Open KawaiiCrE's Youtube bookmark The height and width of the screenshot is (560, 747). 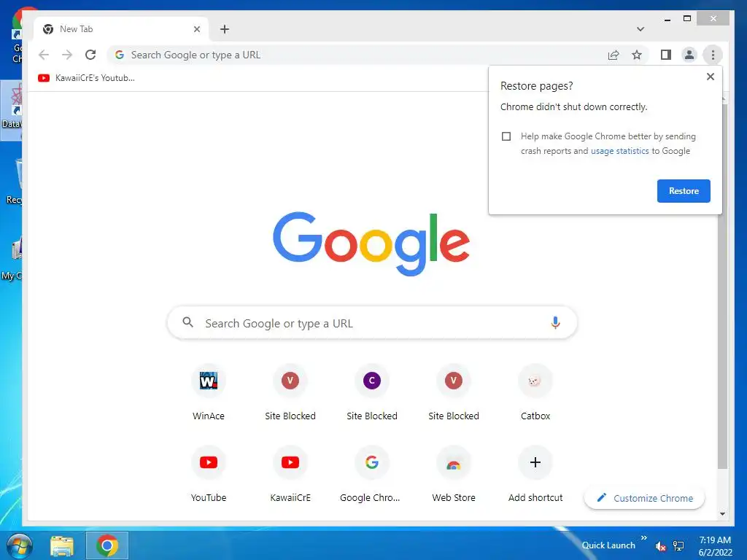coord(87,77)
